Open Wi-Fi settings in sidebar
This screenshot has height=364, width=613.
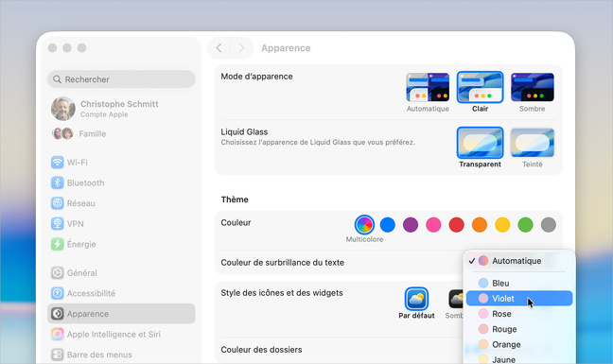pos(121,162)
